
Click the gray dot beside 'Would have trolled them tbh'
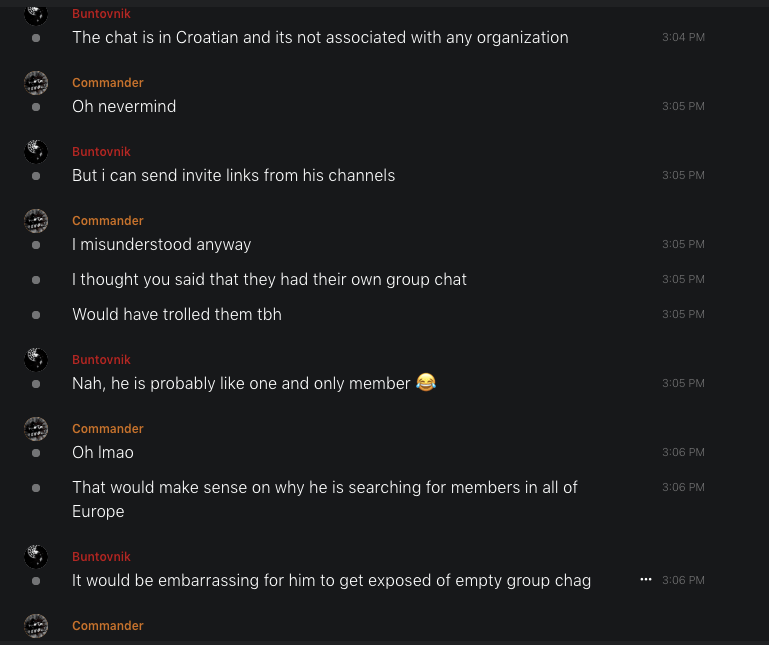[x=36, y=315]
